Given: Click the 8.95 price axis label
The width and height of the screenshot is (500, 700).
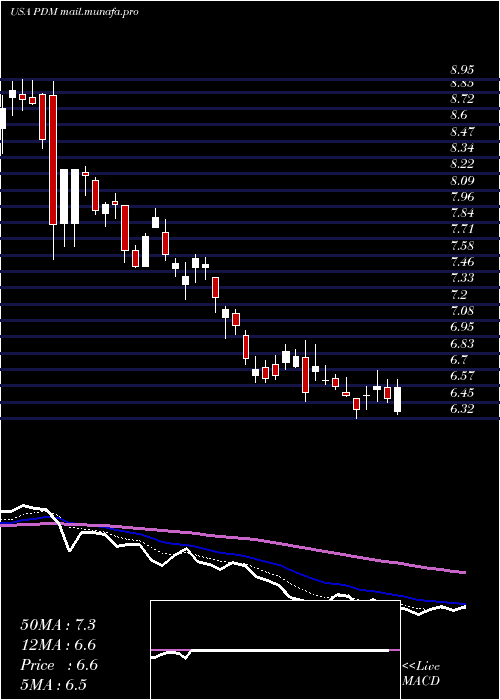Looking at the screenshot, I should click(462, 70).
